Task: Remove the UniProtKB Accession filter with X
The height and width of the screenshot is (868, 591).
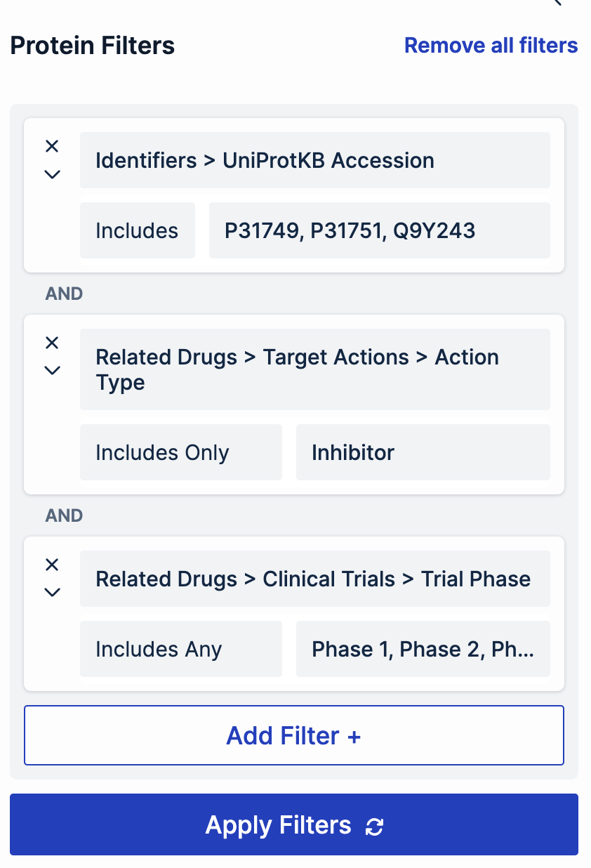Action: 52,146
